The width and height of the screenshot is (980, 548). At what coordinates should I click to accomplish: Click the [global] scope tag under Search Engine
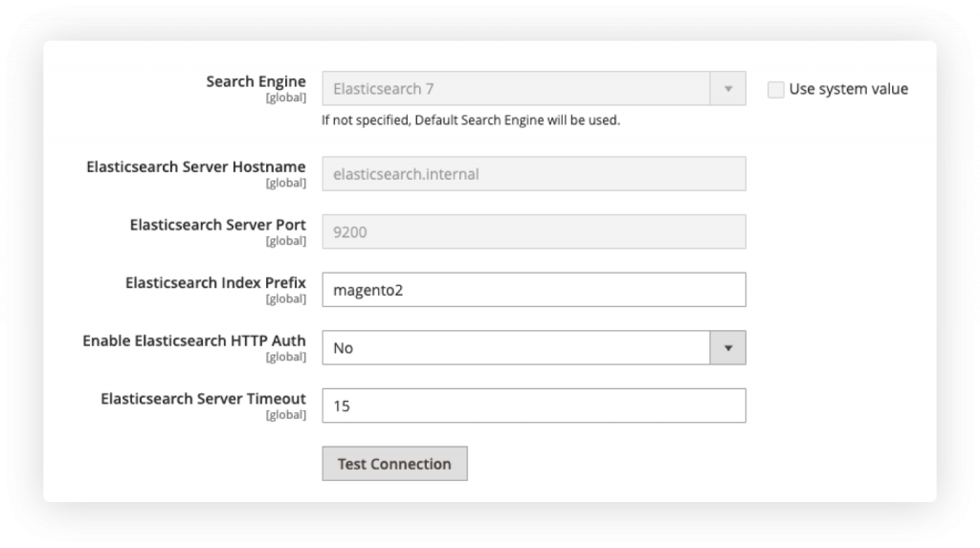(x=285, y=98)
